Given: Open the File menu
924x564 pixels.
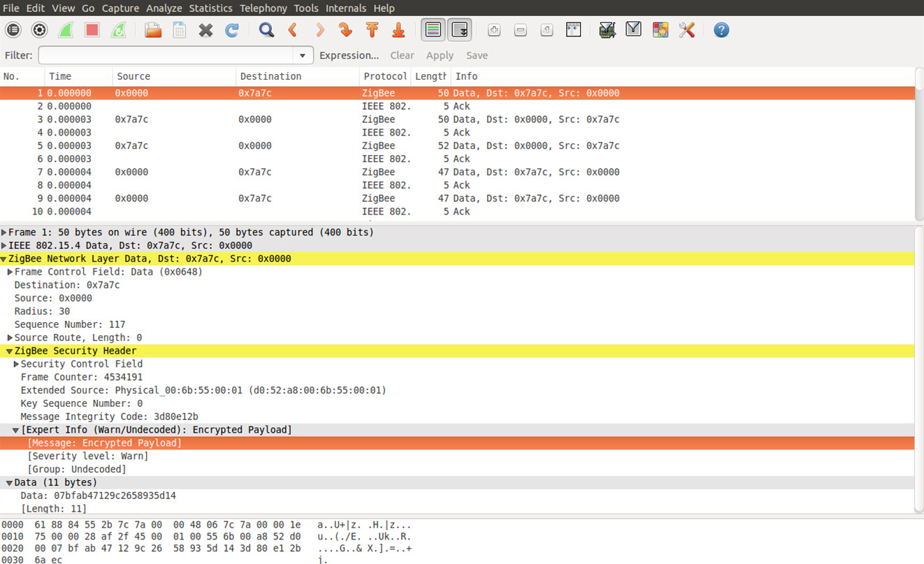Looking at the screenshot, I should pyautogui.click(x=11, y=8).
